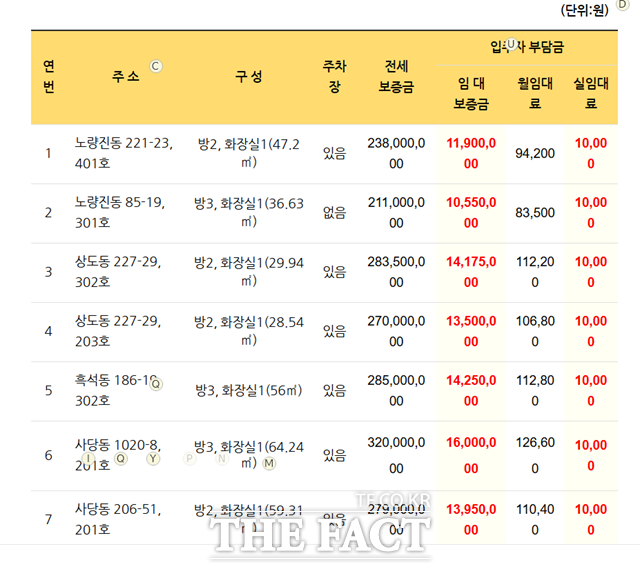Click monthly rent '83,500'

(535, 213)
